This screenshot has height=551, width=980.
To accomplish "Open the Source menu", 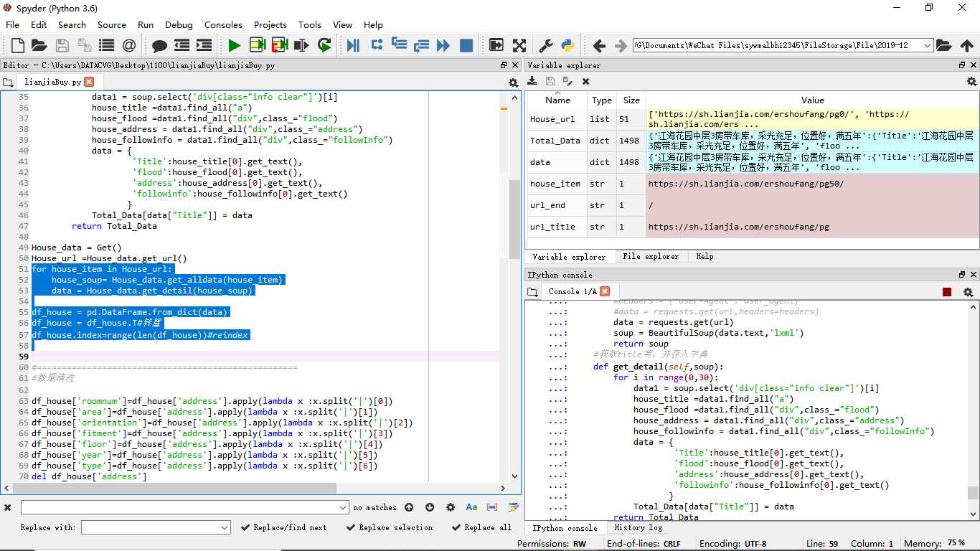I will coord(112,24).
